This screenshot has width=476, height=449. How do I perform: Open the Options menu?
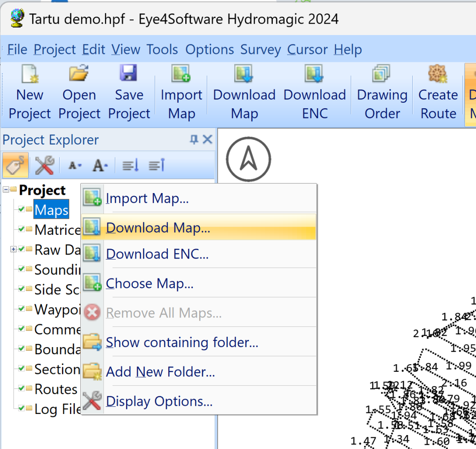click(210, 49)
